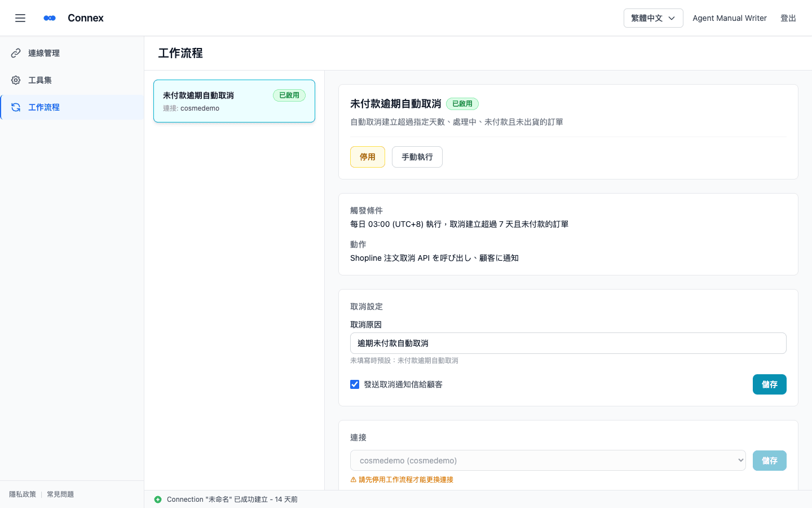The image size is (812, 508).
Task: Click the 儲存 button beside the connection select
Action: coord(770,461)
